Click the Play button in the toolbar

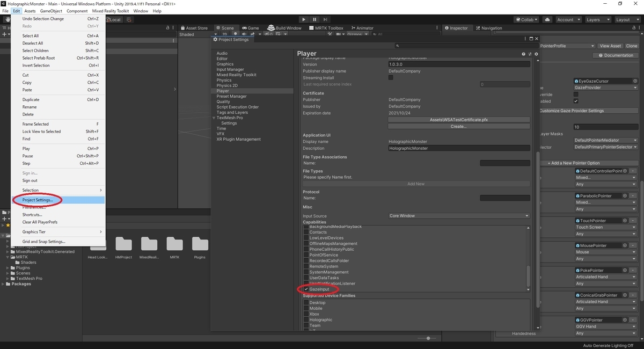pyautogui.click(x=303, y=19)
